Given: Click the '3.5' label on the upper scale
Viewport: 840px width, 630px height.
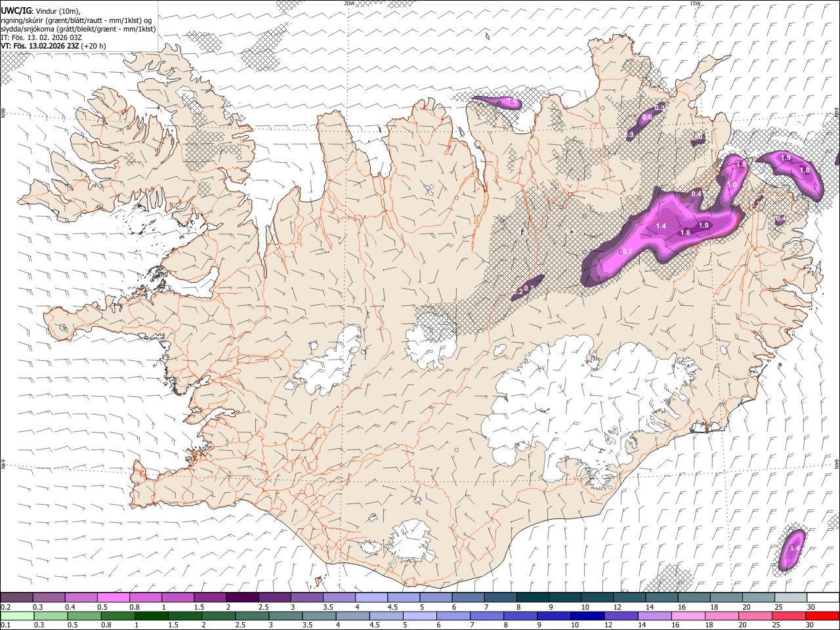Looking at the screenshot, I should 327,607.
